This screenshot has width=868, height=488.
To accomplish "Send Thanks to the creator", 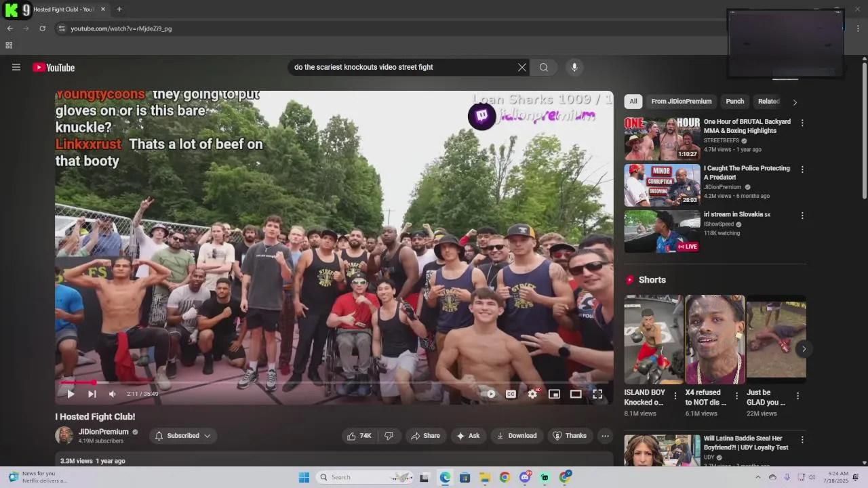I will (570, 436).
